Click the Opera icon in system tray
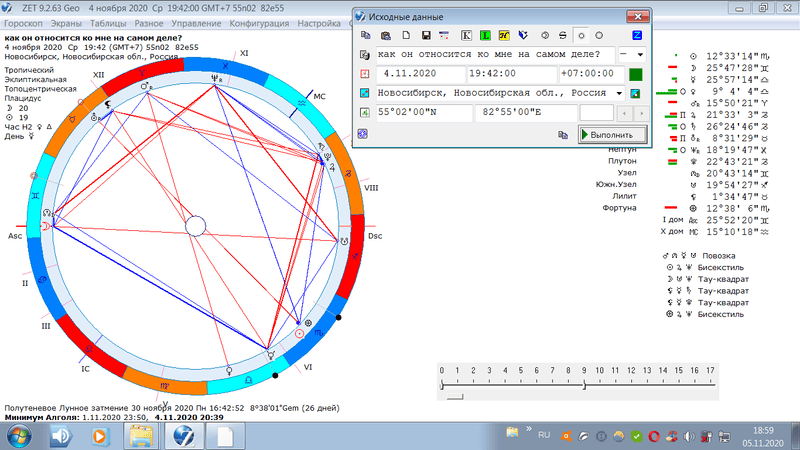Screen dimensions: 800x450 (x=652, y=437)
